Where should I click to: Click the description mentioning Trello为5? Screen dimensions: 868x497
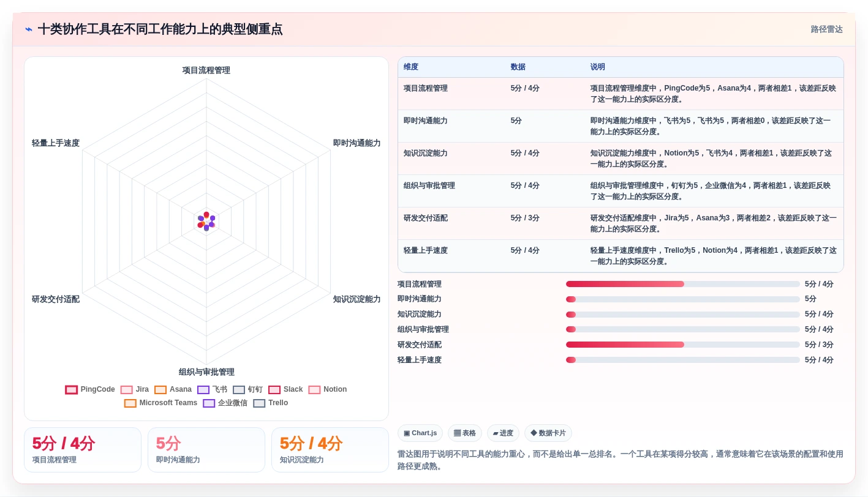714,256
